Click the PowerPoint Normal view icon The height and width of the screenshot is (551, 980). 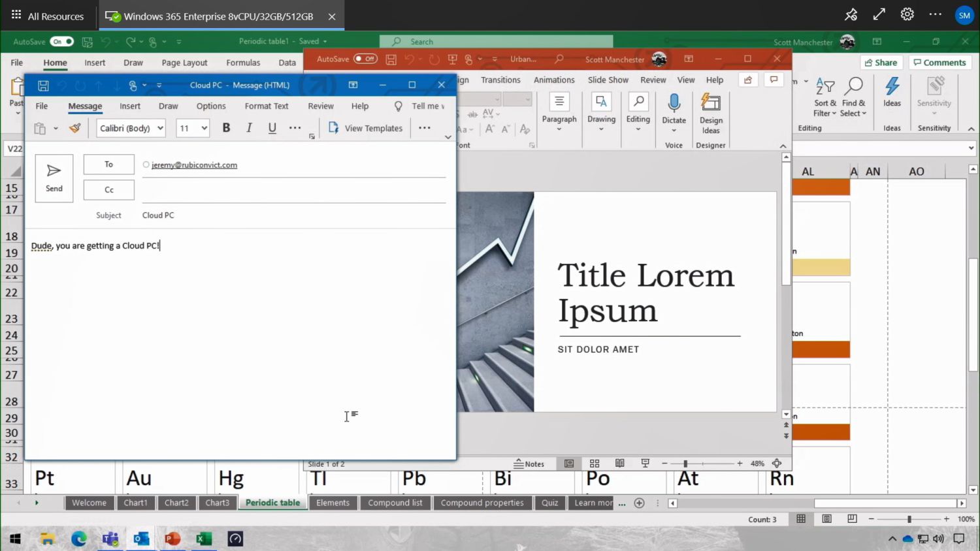click(x=569, y=464)
